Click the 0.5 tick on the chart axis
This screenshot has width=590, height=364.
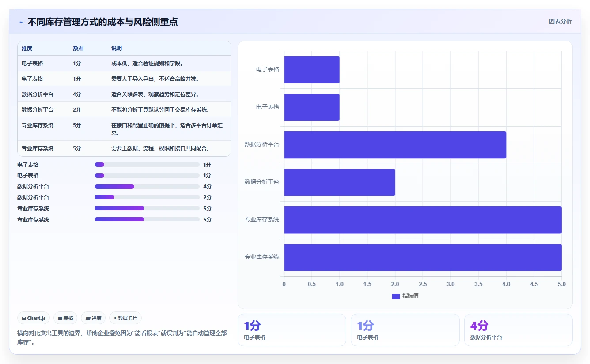coord(312,284)
